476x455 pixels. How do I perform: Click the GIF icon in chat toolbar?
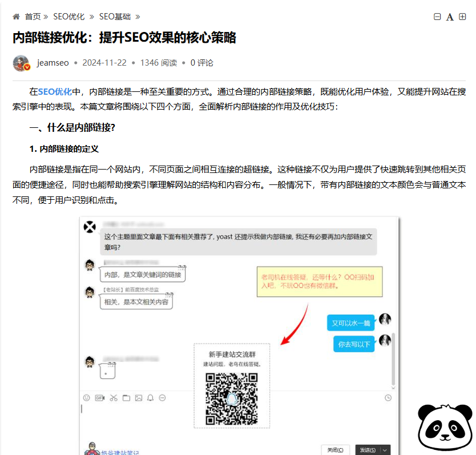point(100,398)
